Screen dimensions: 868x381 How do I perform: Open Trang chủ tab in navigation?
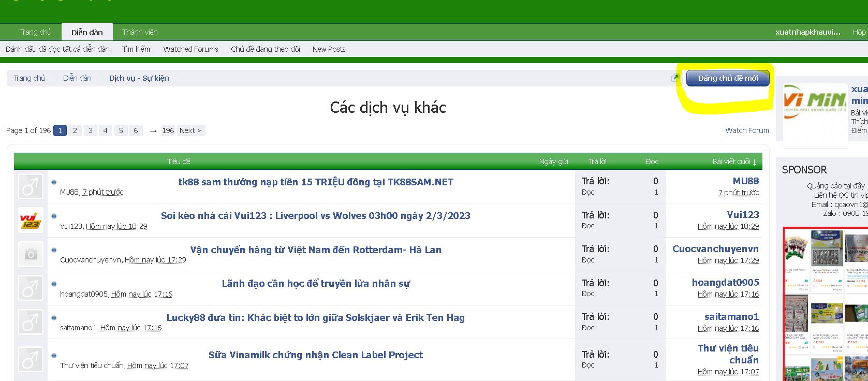(x=36, y=32)
